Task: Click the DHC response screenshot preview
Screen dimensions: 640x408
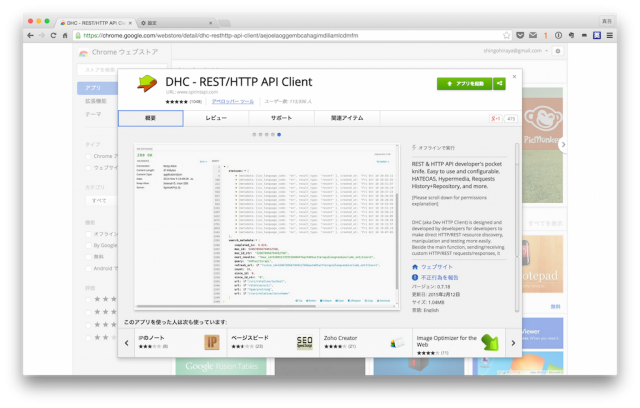Action: (x=267, y=226)
